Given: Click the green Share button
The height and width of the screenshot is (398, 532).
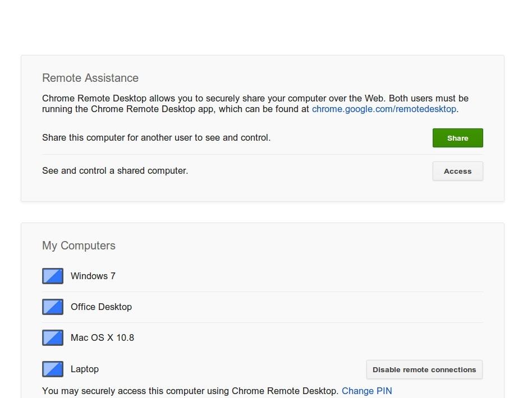Looking at the screenshot, I should coord(457,138).
